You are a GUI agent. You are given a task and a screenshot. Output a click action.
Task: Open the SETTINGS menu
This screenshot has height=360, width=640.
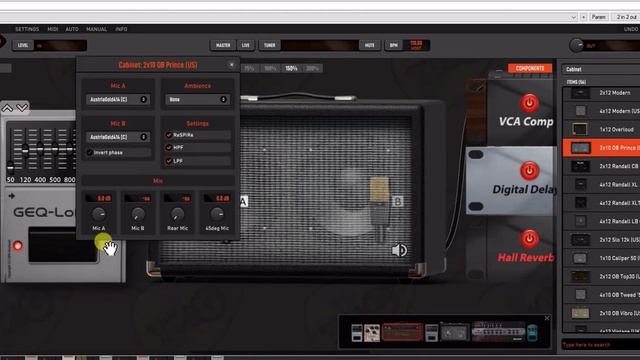(x=27, y=29)
